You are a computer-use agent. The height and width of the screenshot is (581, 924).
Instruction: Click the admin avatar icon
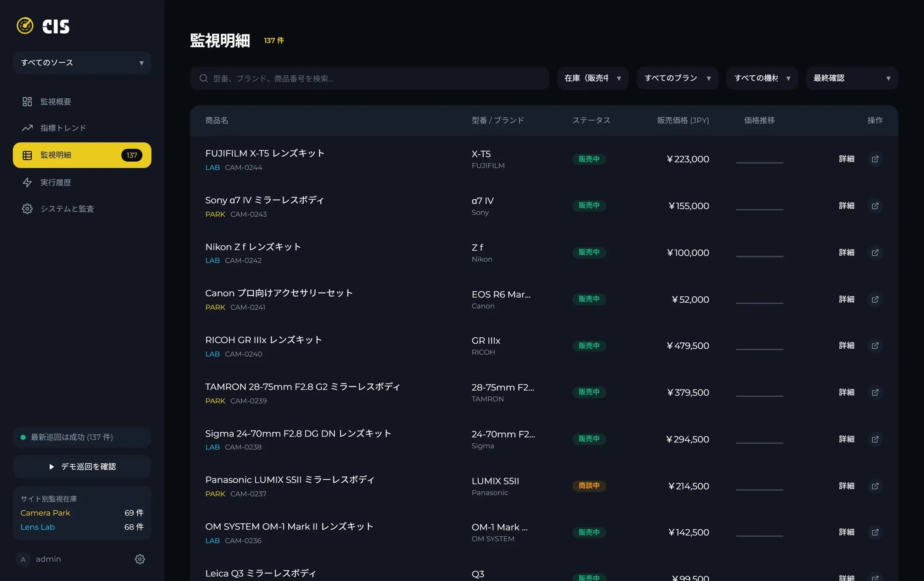pos(23,559)
